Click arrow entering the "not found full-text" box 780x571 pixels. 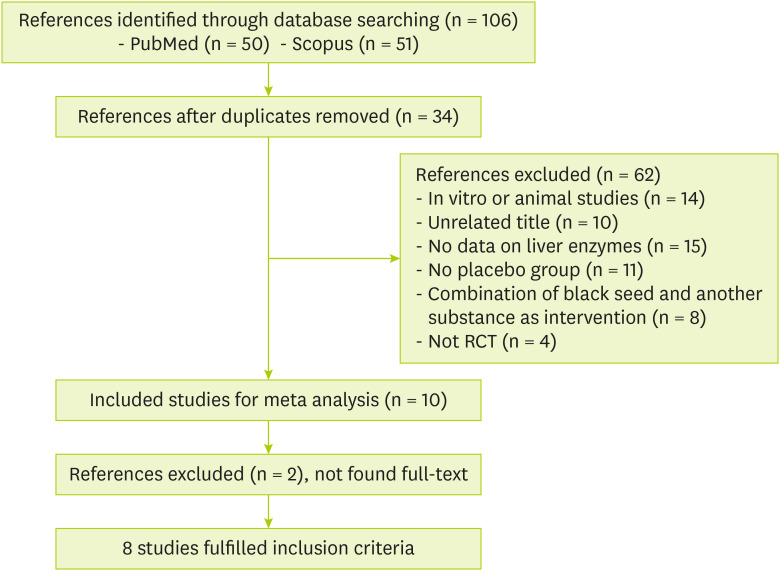tap(269, 448)
